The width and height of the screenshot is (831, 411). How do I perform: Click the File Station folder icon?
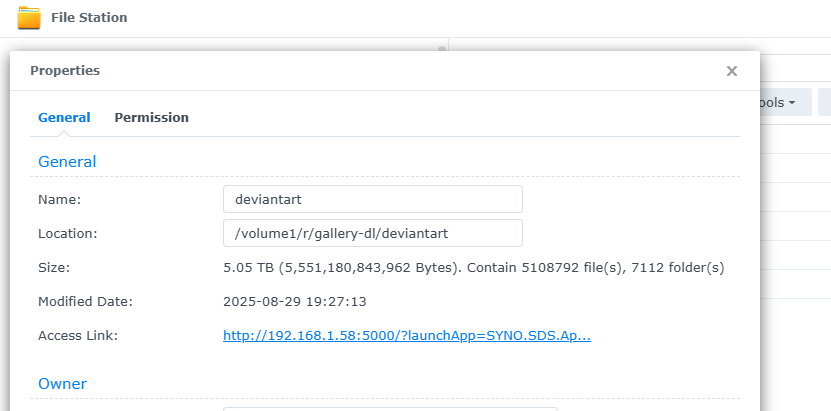click(29, 17)
